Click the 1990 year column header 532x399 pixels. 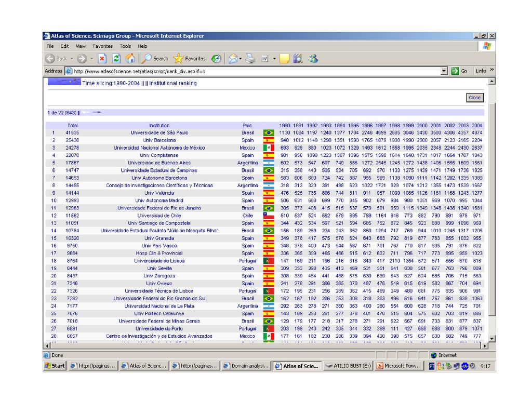[285, 125]
